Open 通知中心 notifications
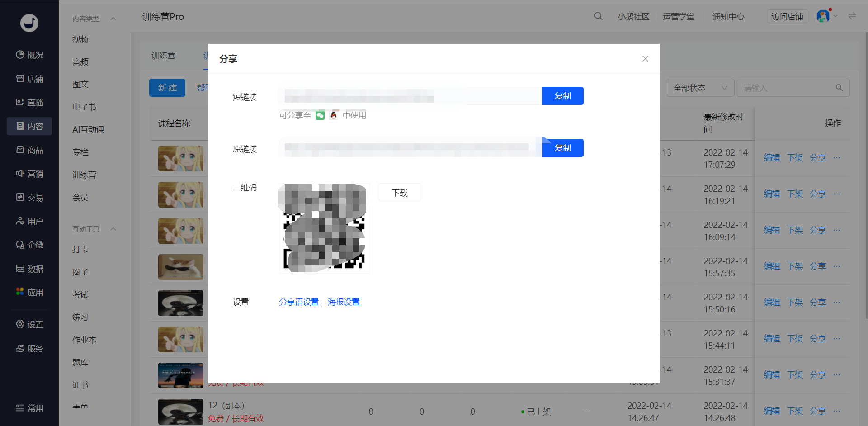The width and height of the screenshot is (868, 426). [728, 16]
